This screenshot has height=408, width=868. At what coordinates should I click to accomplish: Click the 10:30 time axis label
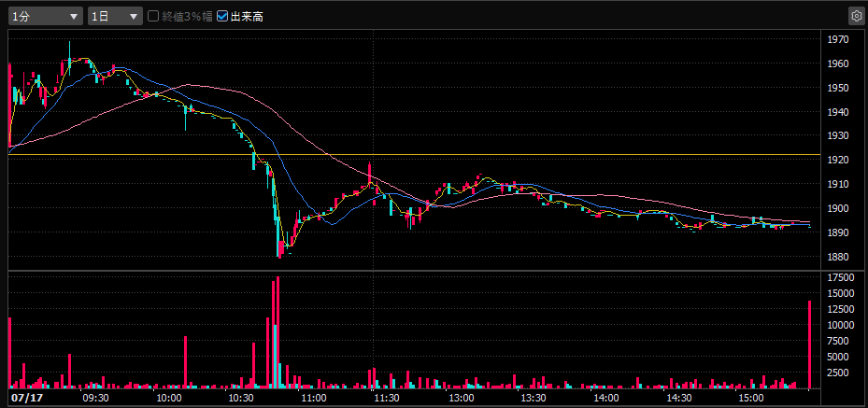[240, 398]
